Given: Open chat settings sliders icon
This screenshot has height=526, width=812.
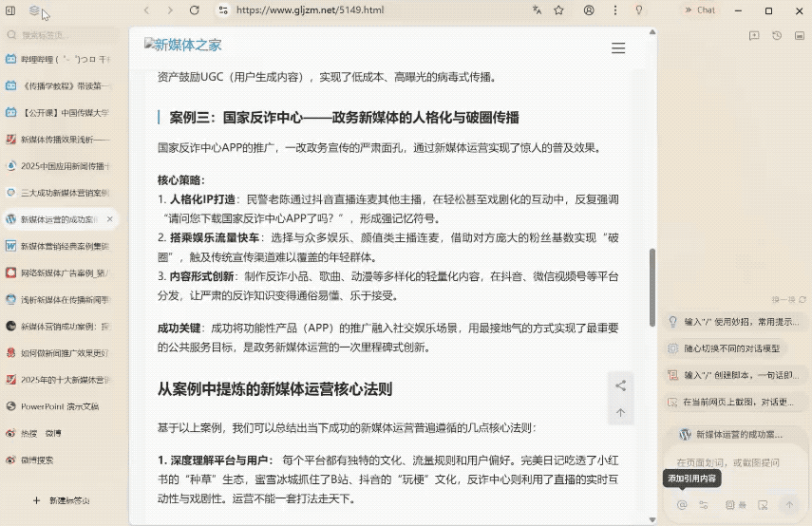Looking at the screenshot, I should tap(704, 505).
